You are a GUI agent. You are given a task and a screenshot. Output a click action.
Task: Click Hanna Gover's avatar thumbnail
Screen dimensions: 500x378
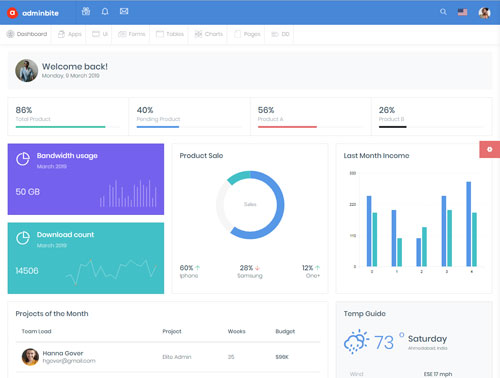[x=30, y=357]
